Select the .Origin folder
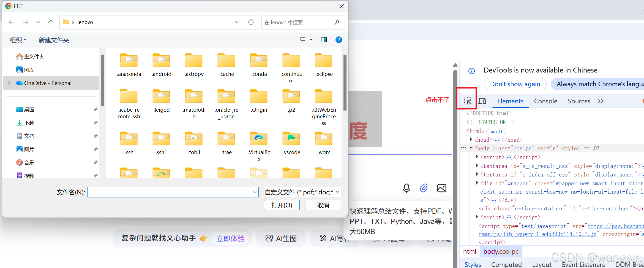Viewport: 644px width, 268px height. point(259,101)
